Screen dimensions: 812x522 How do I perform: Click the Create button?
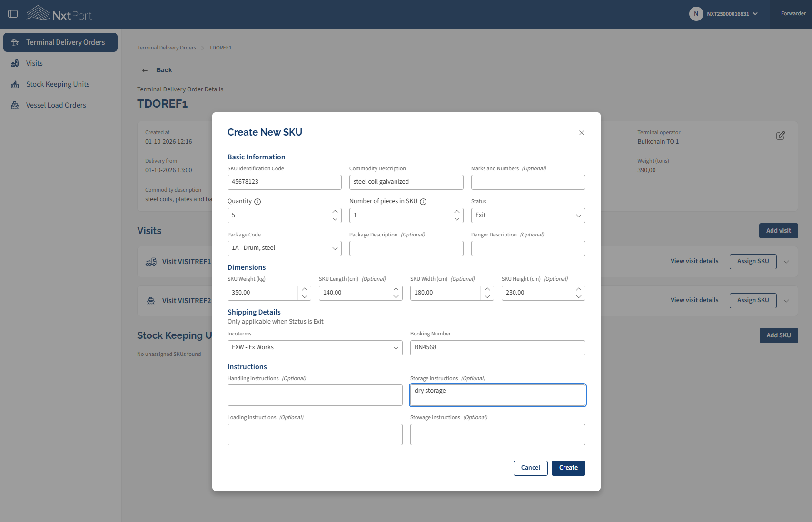pos(568,468)
